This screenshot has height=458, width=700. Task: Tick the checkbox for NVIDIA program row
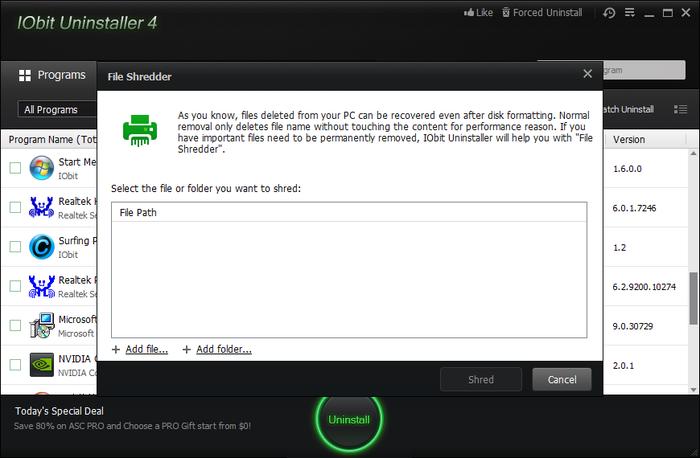pyautogui.click(x=15, y=364)
